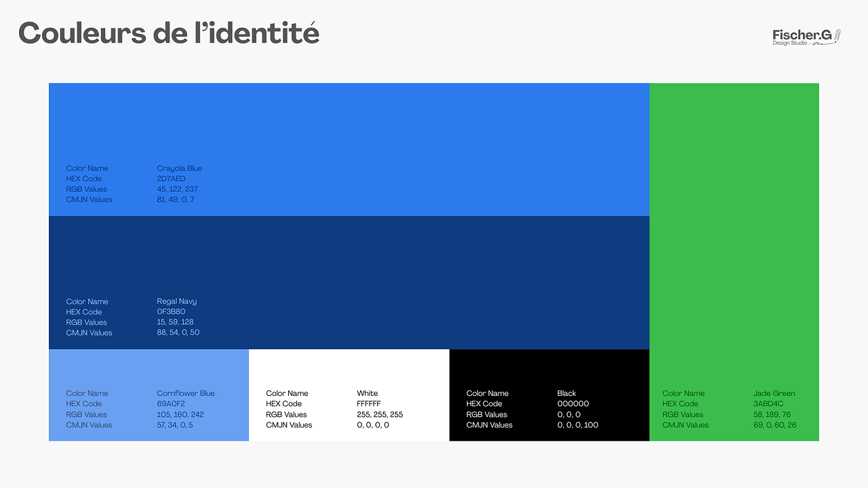The image size is (868, 488).
Task: Select the FFFFFF hex code text
Action: (x=369, y=404)
